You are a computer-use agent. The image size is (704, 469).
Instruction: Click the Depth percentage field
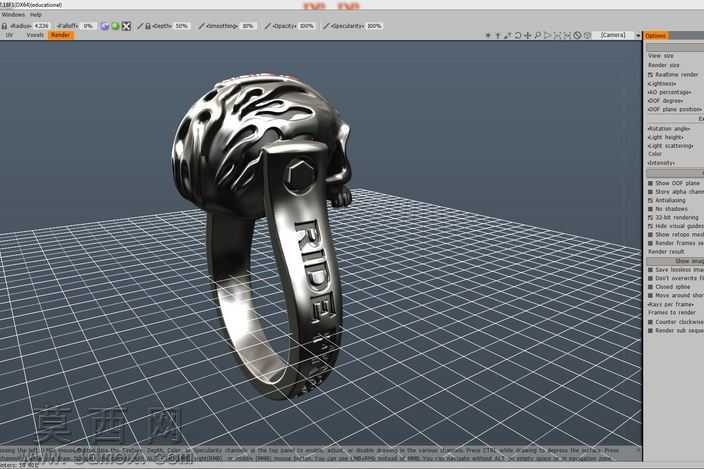click(x=181, y=26)
